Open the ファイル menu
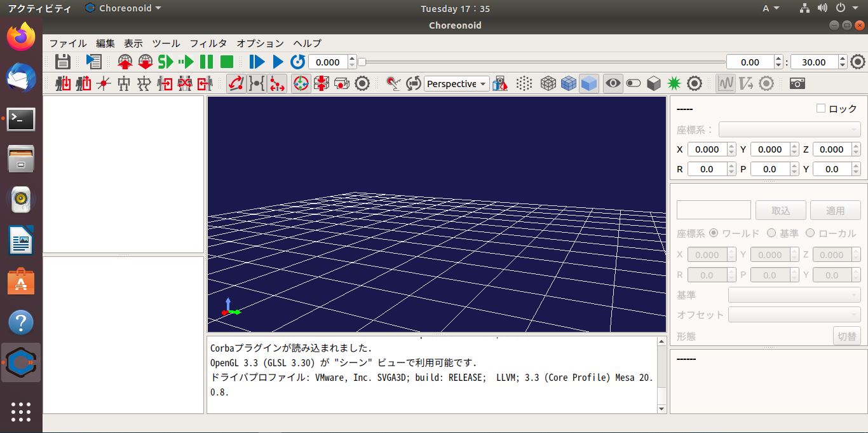Screen dimensions: 868x433 click(x=68, y=43)
